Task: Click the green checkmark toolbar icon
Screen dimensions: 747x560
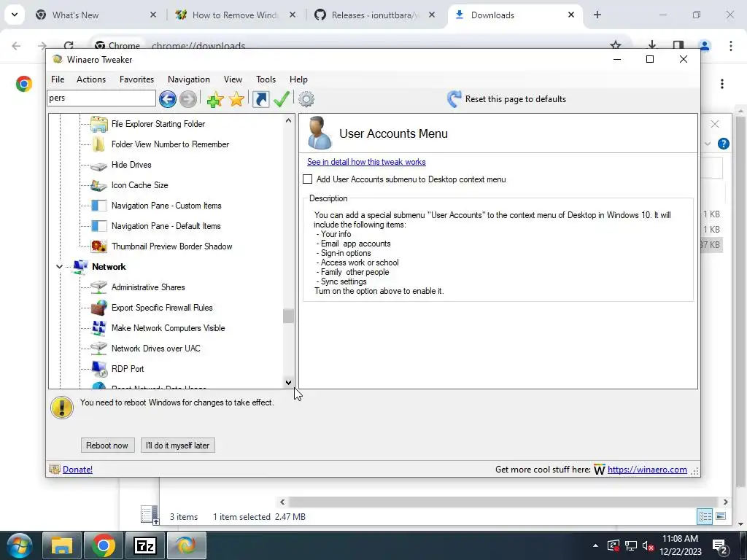Action: tap(282, 99)
